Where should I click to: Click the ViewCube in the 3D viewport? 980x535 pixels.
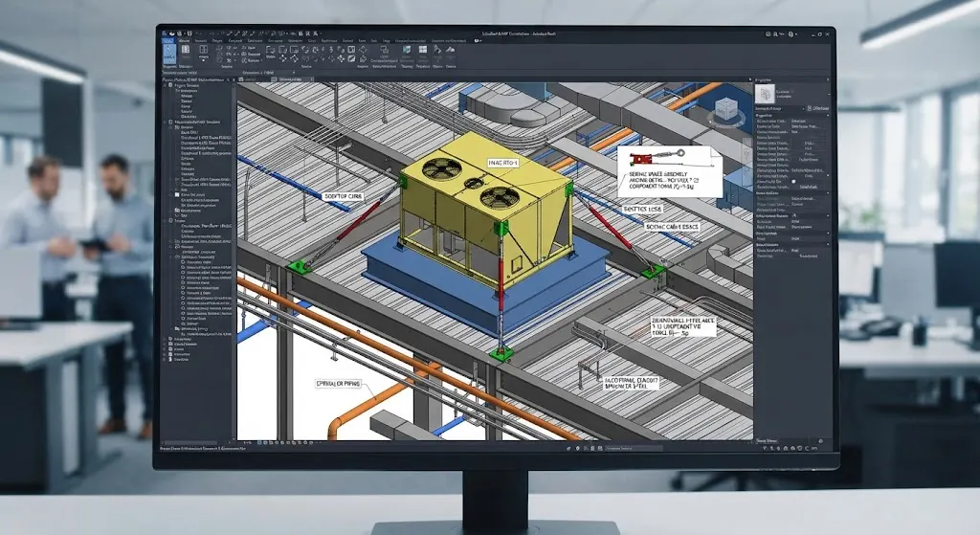726,111
